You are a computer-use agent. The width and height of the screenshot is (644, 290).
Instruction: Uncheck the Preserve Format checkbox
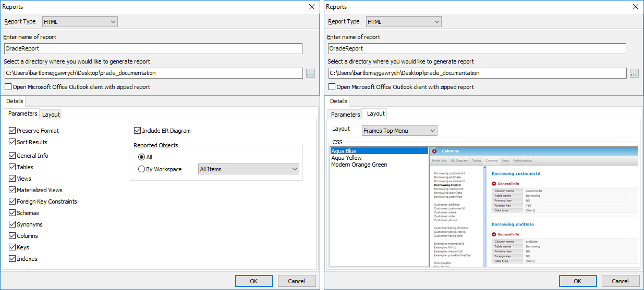tap(13, 131)
